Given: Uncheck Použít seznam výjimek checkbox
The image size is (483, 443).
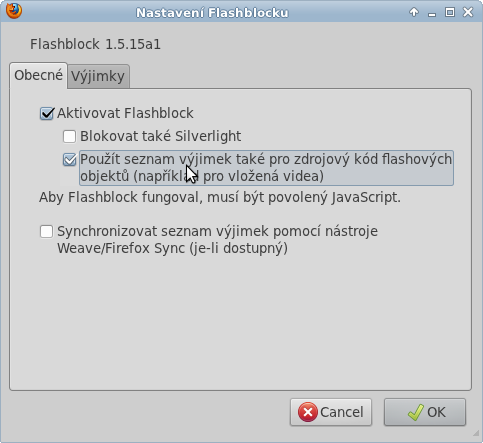Looking at the screenshot, I should [70, 160].
